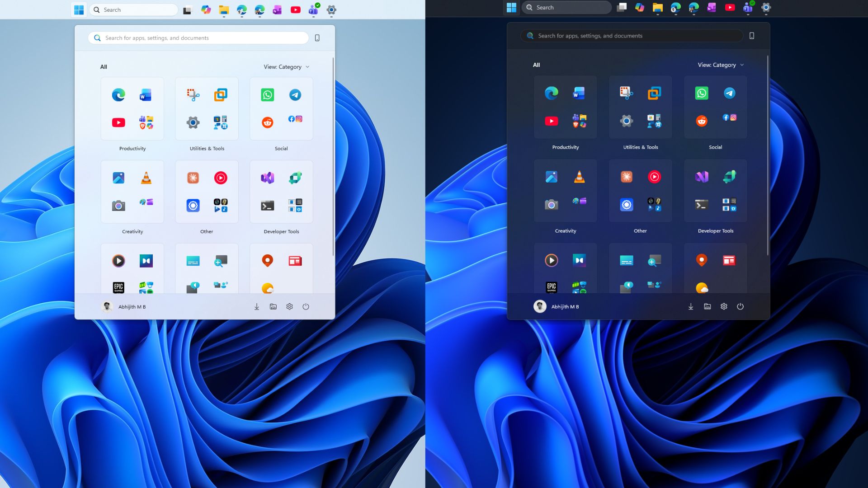Click "Social" label in light menu
This screenshot has height=488, width=868.
281,149
